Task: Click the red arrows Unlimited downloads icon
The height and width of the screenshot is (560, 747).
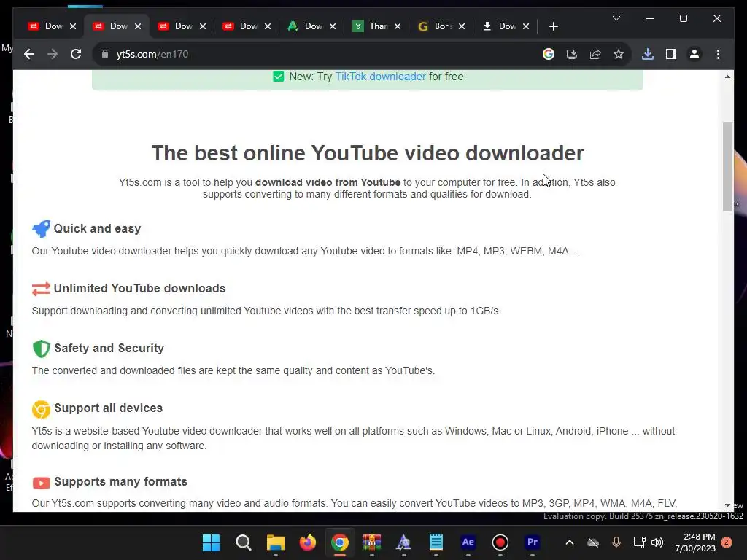Action: coord(41,289)
